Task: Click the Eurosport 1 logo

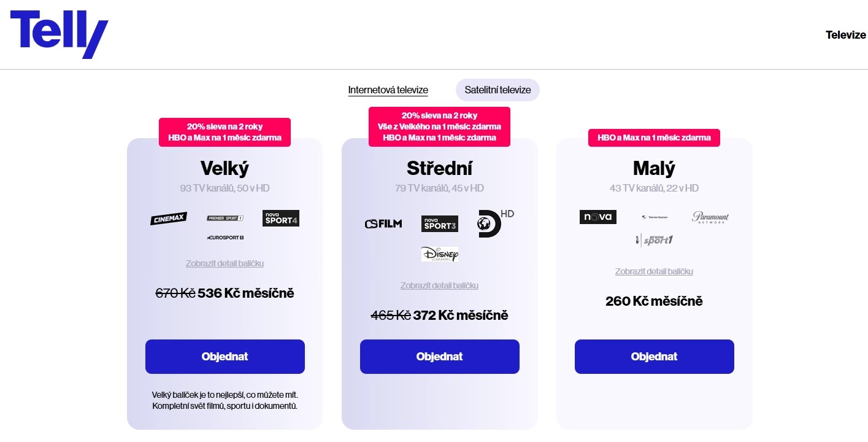Action: click(x=225, y=237)
